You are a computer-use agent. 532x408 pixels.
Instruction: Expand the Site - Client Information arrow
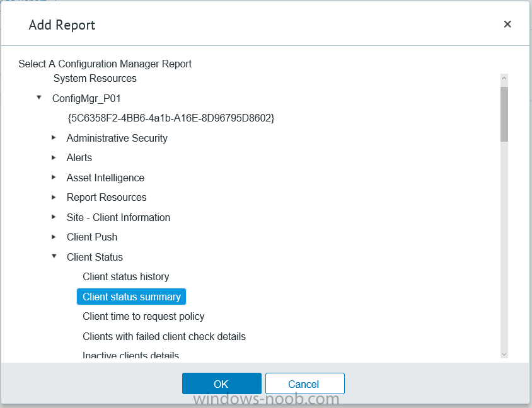click(x=54, y=217)
